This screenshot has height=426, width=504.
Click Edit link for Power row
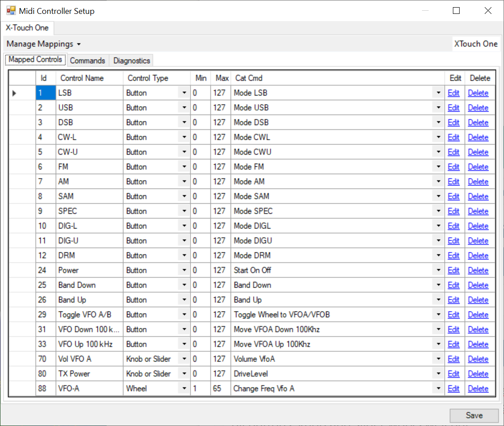(x=453, y=270)
